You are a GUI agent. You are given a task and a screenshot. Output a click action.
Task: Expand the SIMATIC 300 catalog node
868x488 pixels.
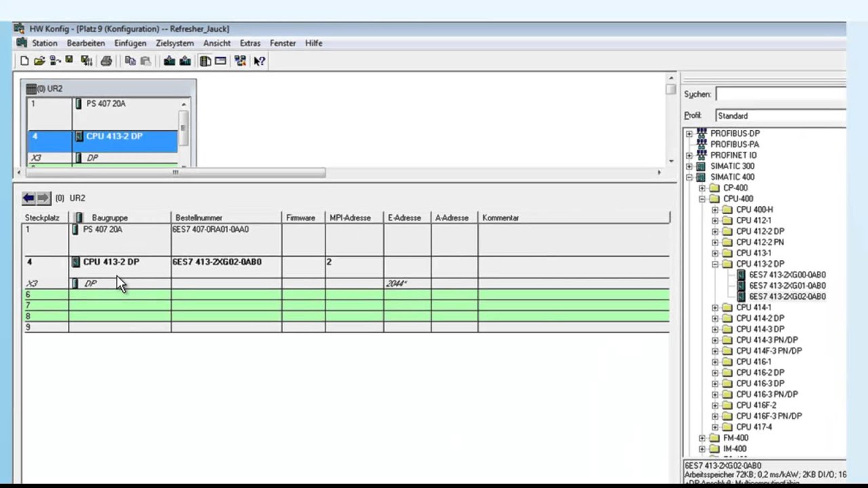coord(689,166)
